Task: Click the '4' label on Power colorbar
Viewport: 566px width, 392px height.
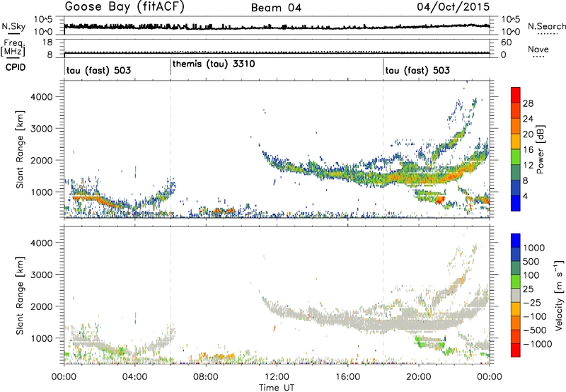Action: (x=525, y=196)
